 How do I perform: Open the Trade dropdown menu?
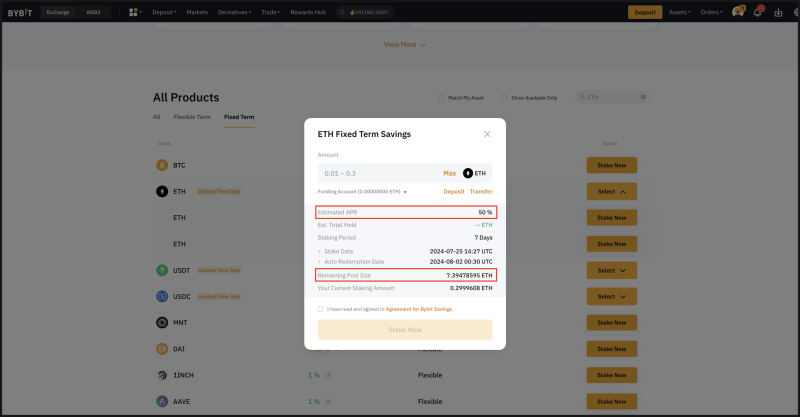coord(270,12)
